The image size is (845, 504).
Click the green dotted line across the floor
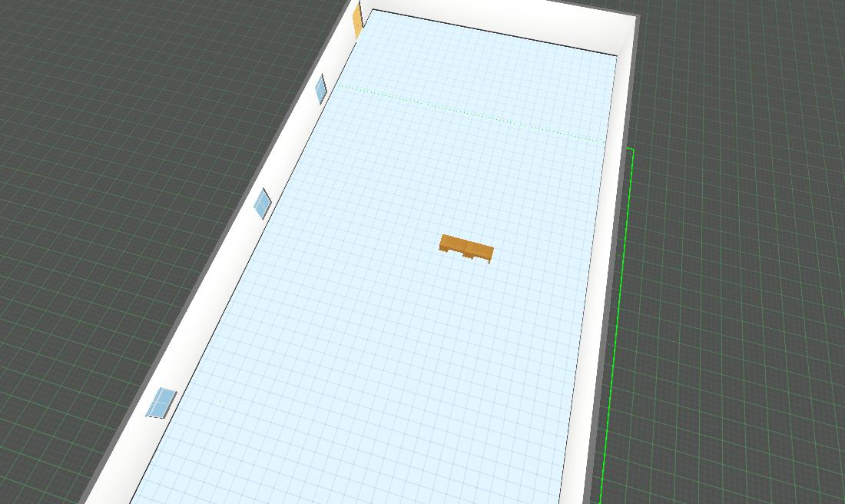point(469,113)
